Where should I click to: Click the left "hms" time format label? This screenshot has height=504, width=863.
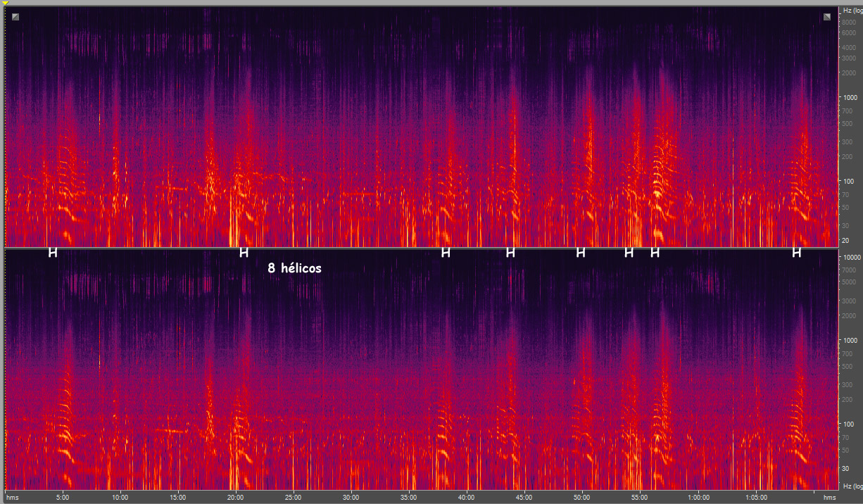click(x=12, y=497)
